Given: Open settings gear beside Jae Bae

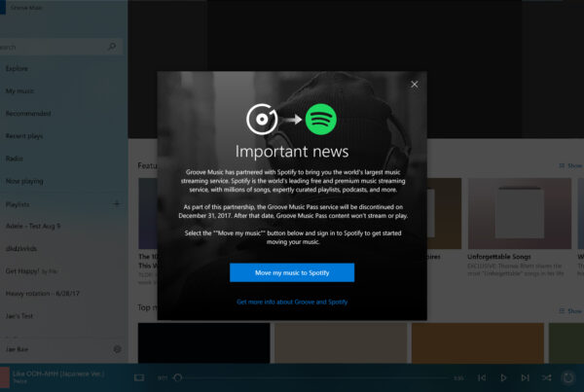Looking at the screenshot, I should [117, 348].
